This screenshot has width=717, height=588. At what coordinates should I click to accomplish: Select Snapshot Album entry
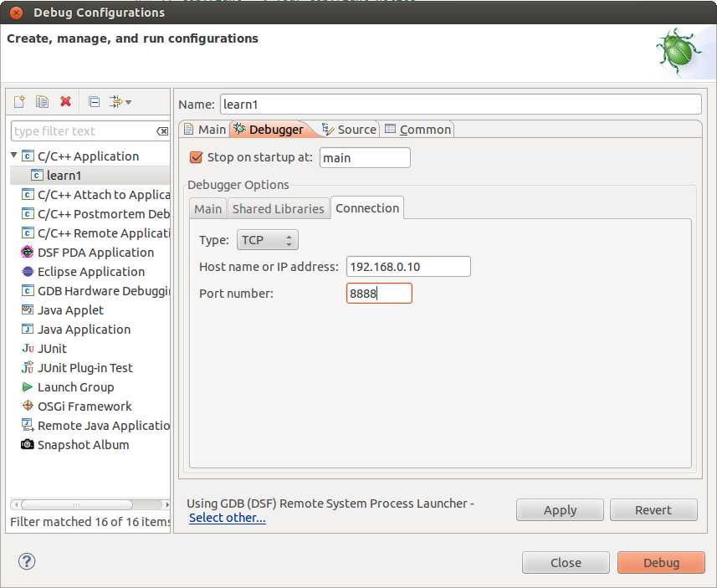(83, 444)
